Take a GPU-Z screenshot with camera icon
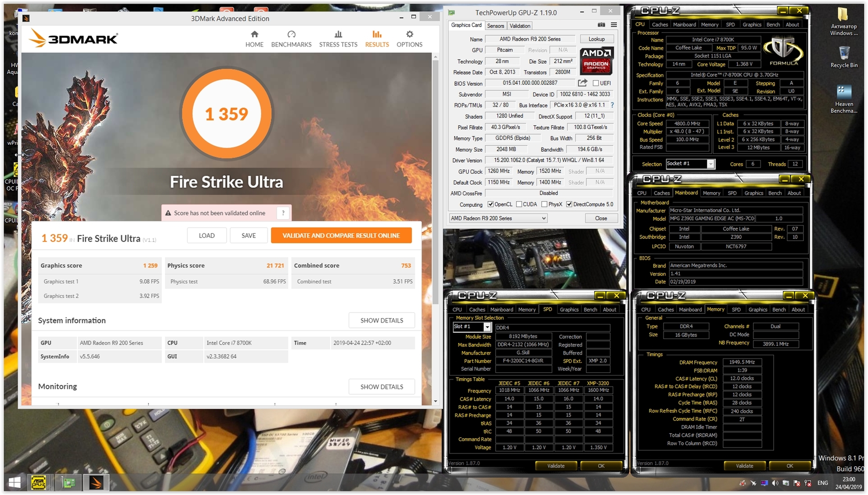This screenshot has width=868, height=495. coord(601,25)
